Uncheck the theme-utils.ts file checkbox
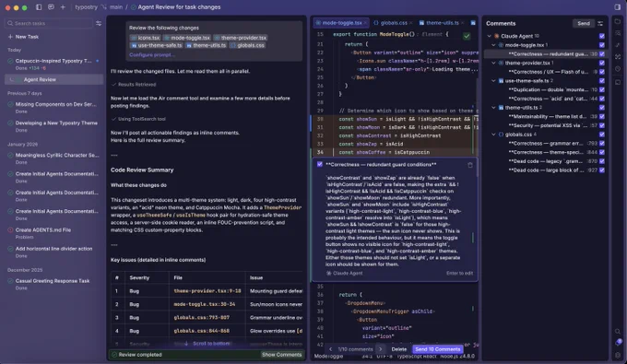The image size is (627, 364). (602, 108)
